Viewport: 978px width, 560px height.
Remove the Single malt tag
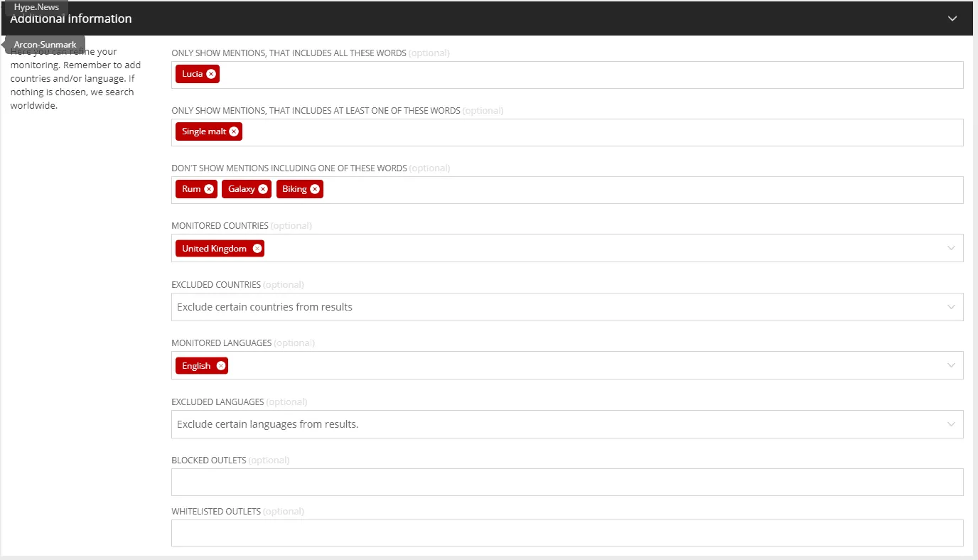click(234, 131)
